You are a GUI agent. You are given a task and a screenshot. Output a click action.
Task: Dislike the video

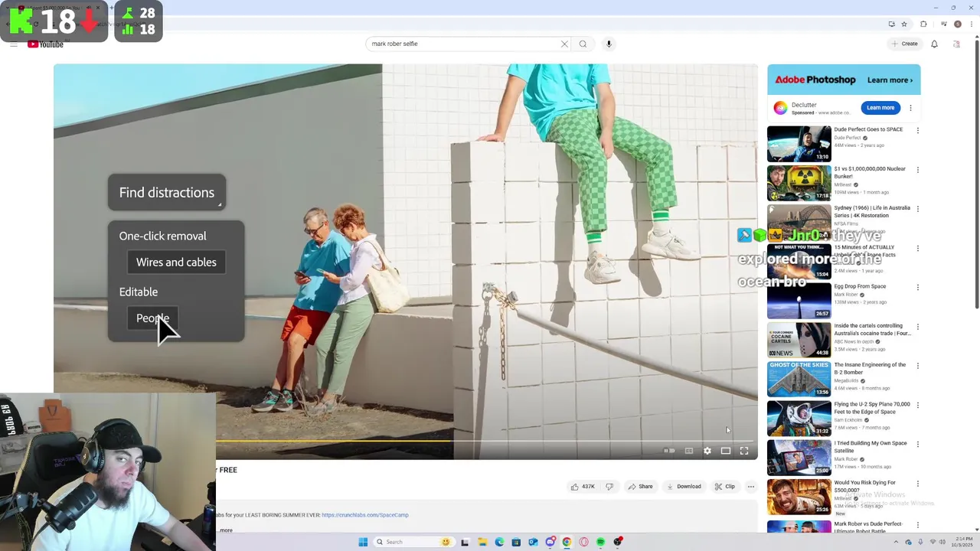coord(609,487)
